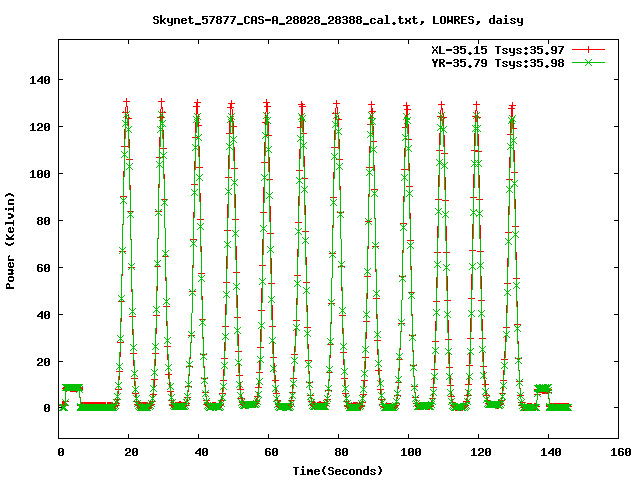640x480 pixels.
Task: Click the calibration step near time 5 seconds
Action: point(72,387)
